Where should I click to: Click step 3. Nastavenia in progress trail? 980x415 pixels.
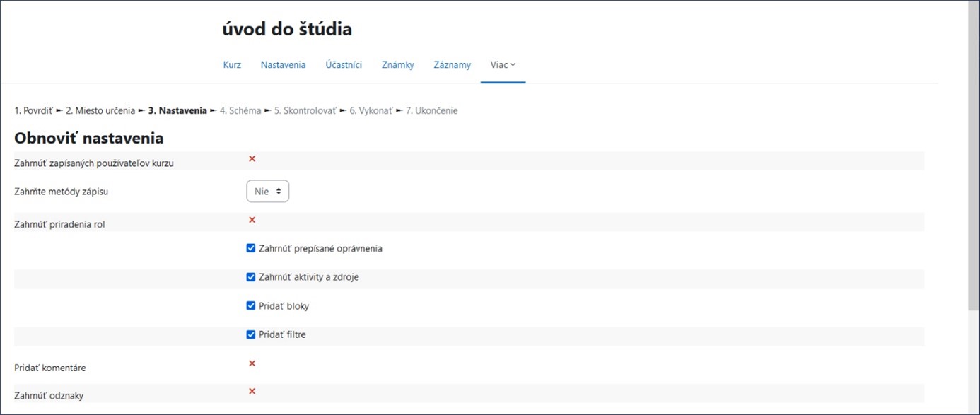[x=177, y=111]
